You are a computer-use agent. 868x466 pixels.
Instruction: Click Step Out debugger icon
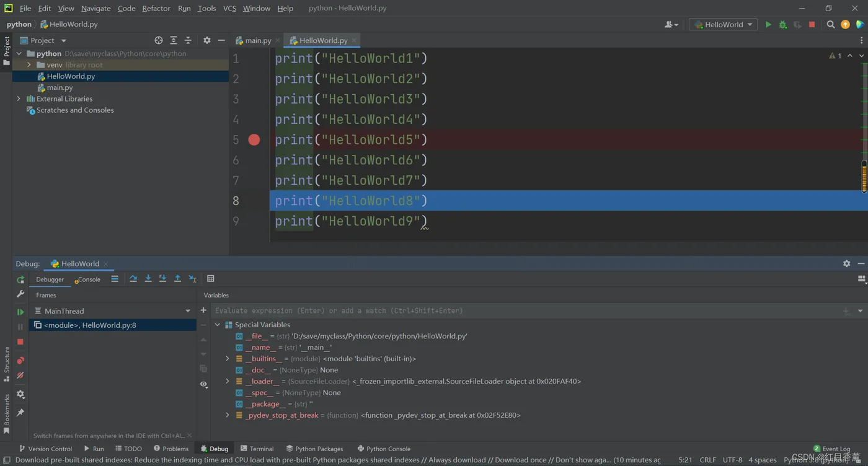(x=177, y=279)
